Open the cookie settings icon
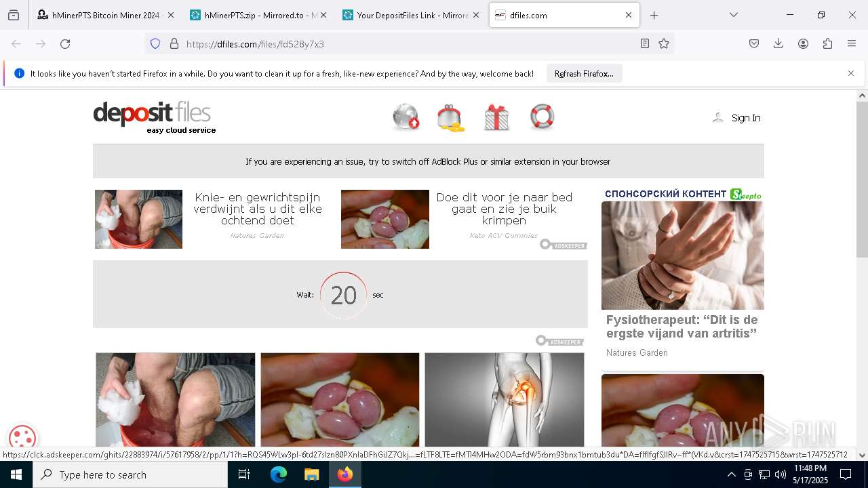 [22, 438]
